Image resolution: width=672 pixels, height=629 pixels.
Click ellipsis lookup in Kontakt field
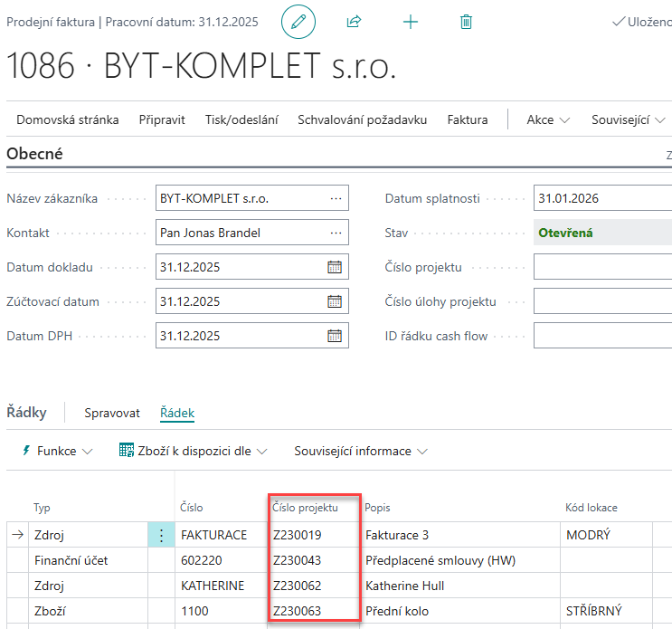coord(336,233)
